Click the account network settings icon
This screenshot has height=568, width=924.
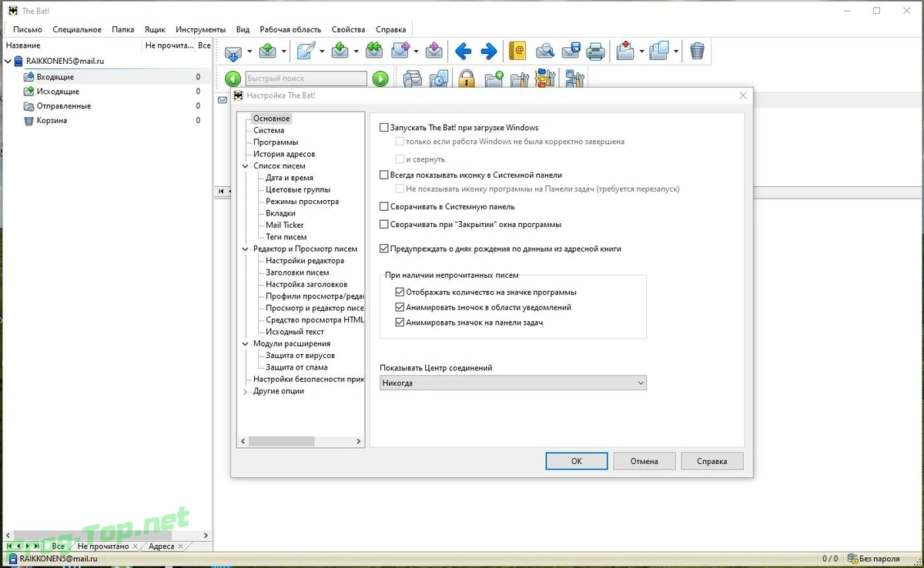(x=574, y=79)
